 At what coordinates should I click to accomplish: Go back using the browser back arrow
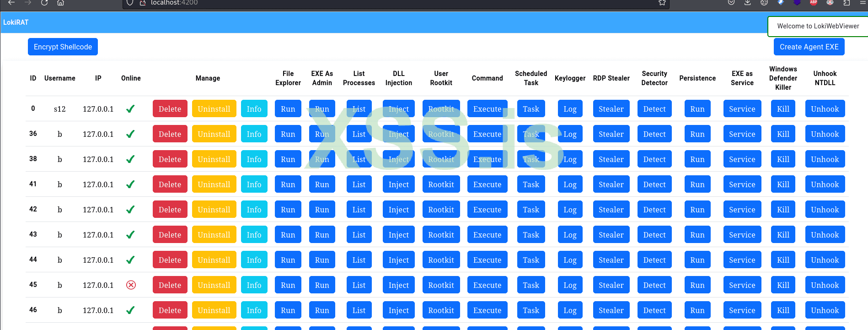click(12, 2)
